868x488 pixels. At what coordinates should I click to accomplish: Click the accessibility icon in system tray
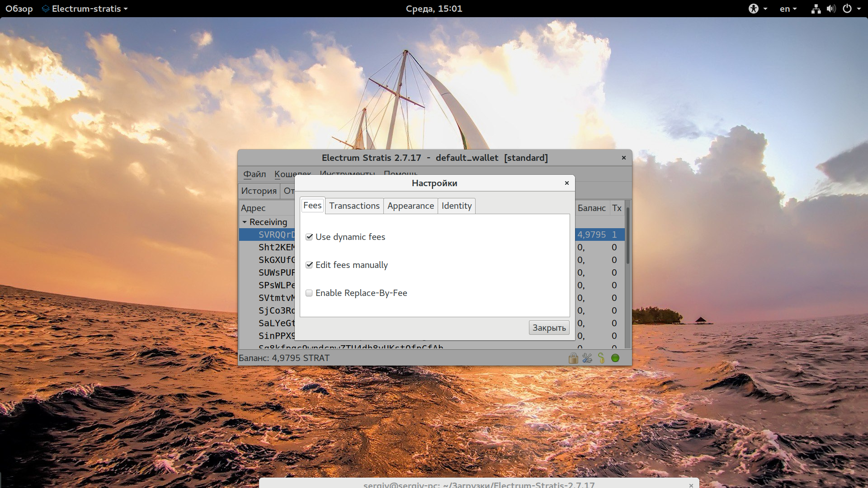[x=754, y=8]
